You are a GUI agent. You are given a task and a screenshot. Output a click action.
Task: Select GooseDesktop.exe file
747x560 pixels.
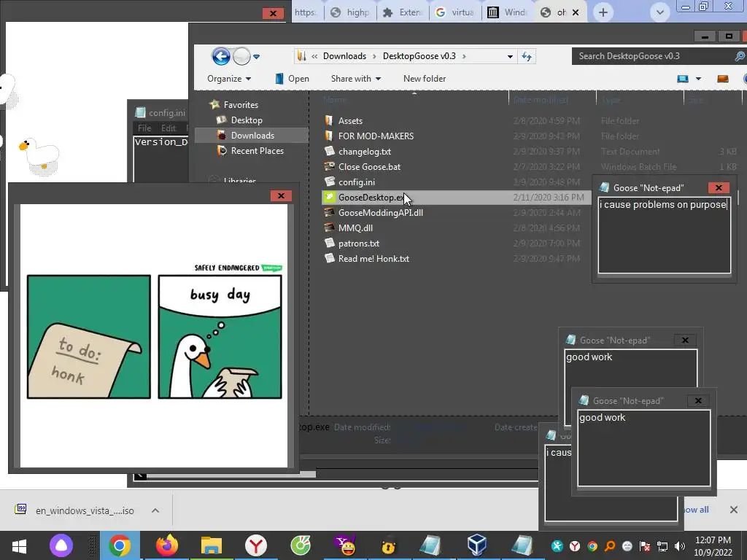pos(371,197)
